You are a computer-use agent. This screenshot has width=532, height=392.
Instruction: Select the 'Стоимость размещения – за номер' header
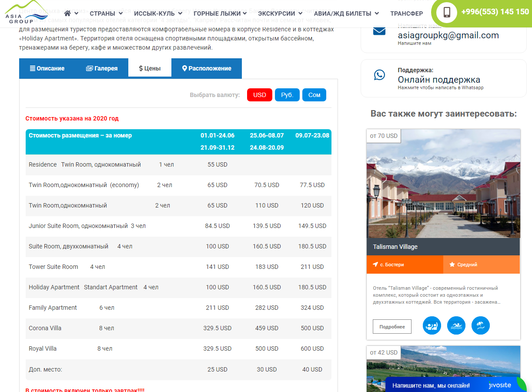pos(80,135)
